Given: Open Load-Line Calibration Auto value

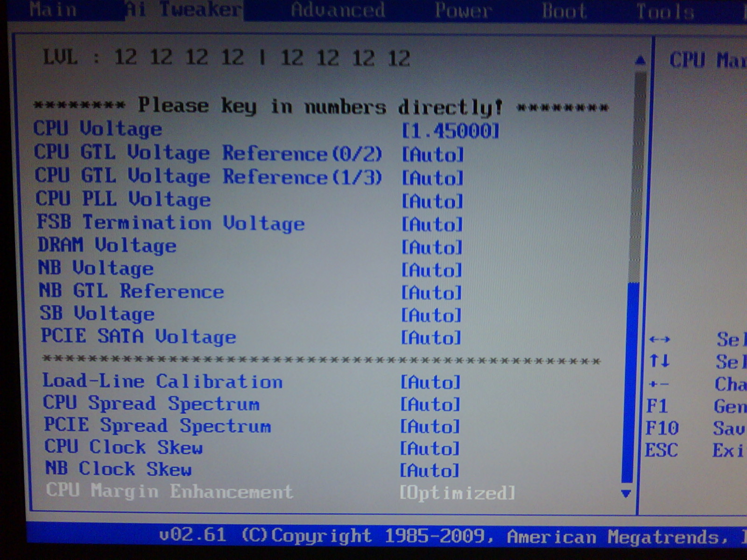Looking at the screenshot, I should point(430,382).
